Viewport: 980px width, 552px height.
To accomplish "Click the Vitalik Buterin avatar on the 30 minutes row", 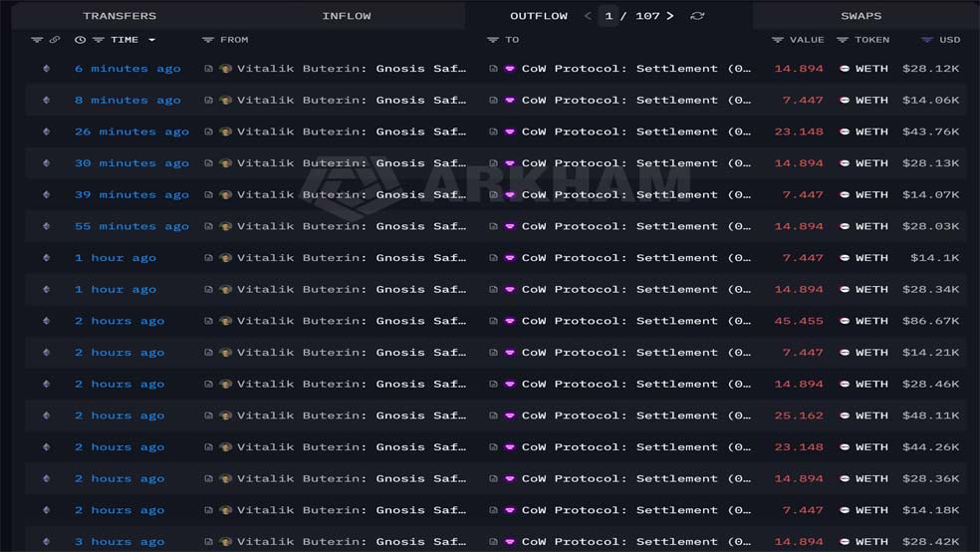I will pos(225,163).
